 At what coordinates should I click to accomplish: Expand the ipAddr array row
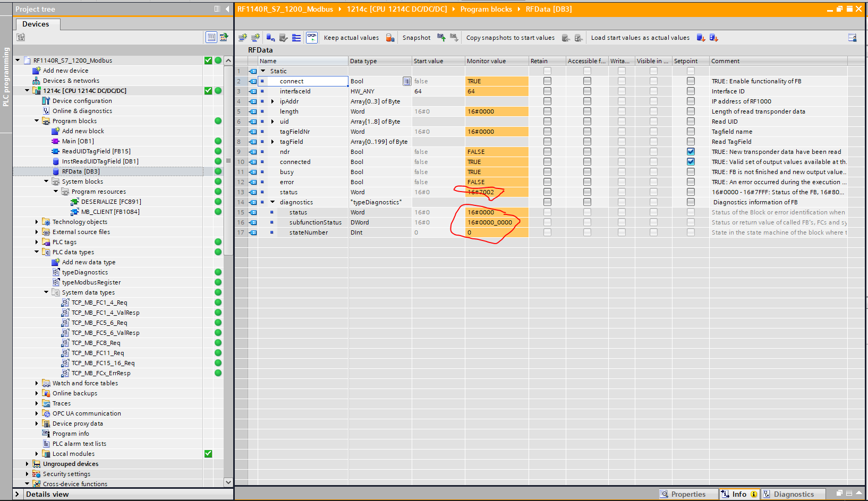[x=273, y=101]
